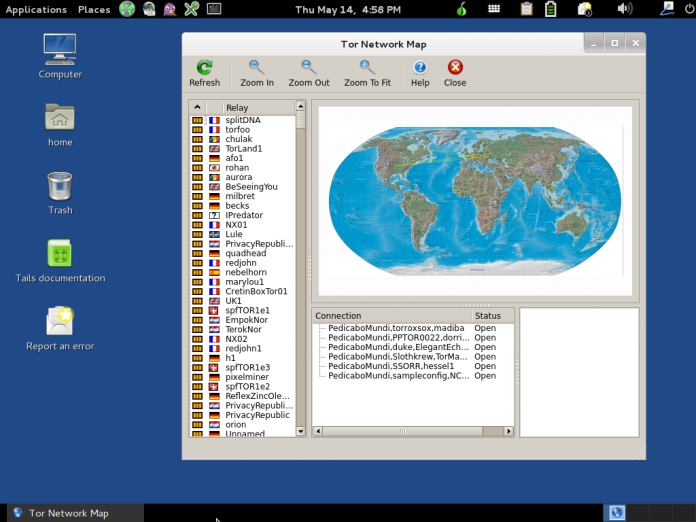This screenshot has width=696, height=522.
Task: Click the relay list vertical scrollbar thumb
Action: 301,120
